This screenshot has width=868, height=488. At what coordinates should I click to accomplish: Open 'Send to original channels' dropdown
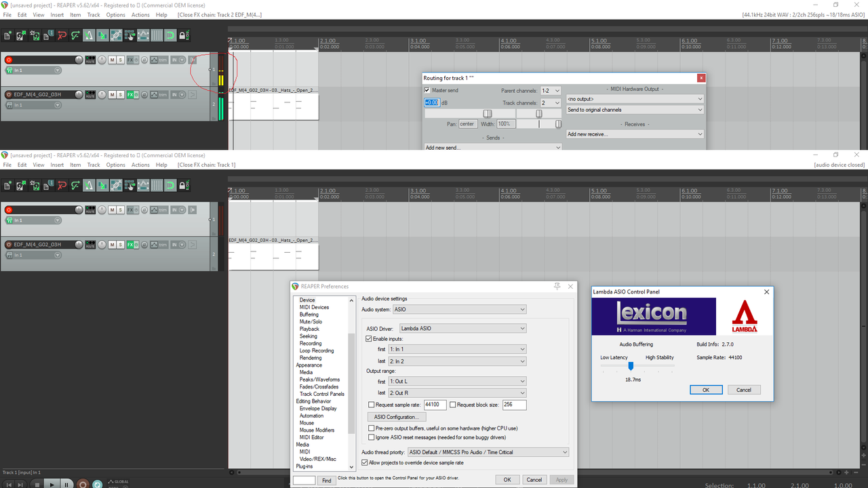tap(635, 110)
